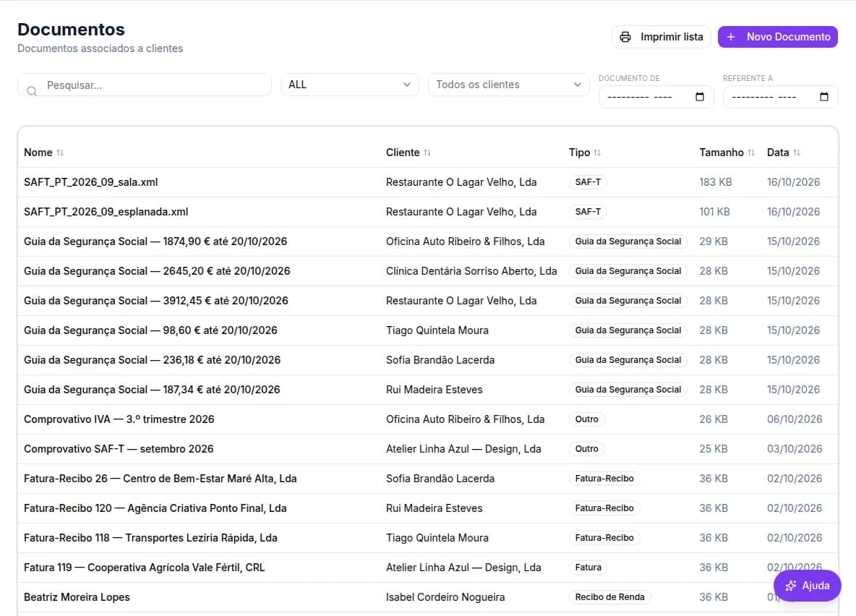Select Guia da Segurança Social 187,34 € row
Screen dimensions: 856x616
[428, 390]
